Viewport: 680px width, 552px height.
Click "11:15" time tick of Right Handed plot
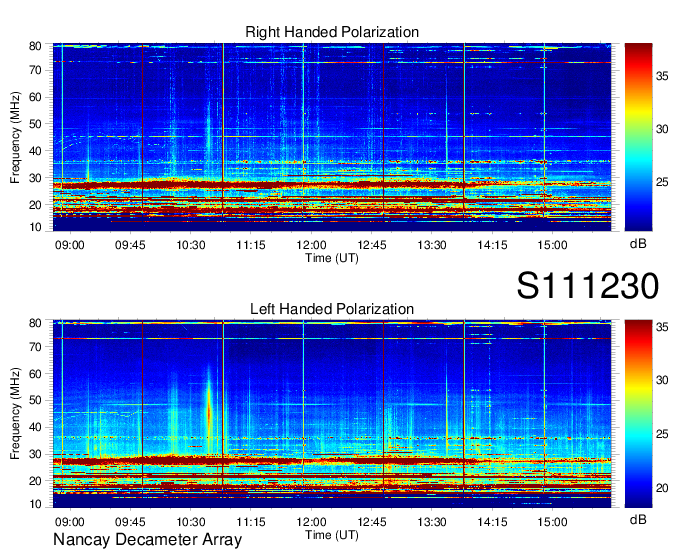[x=251, y=245]
